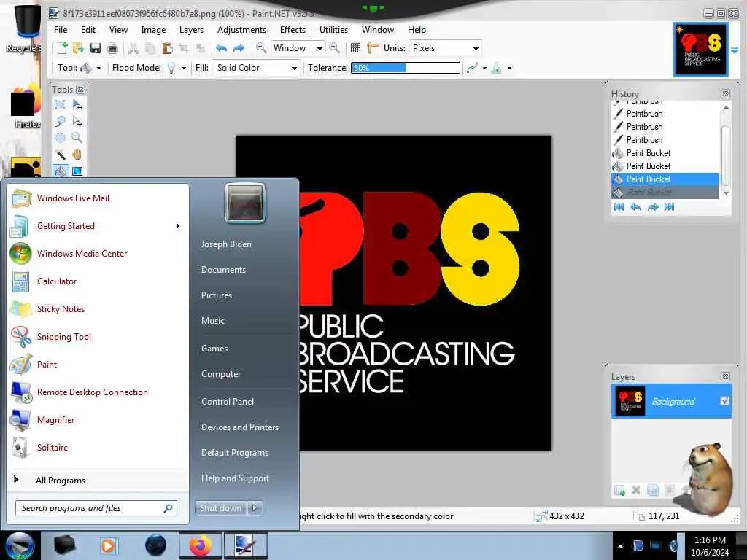Open the Layers menu

click(x=192, y=29)
